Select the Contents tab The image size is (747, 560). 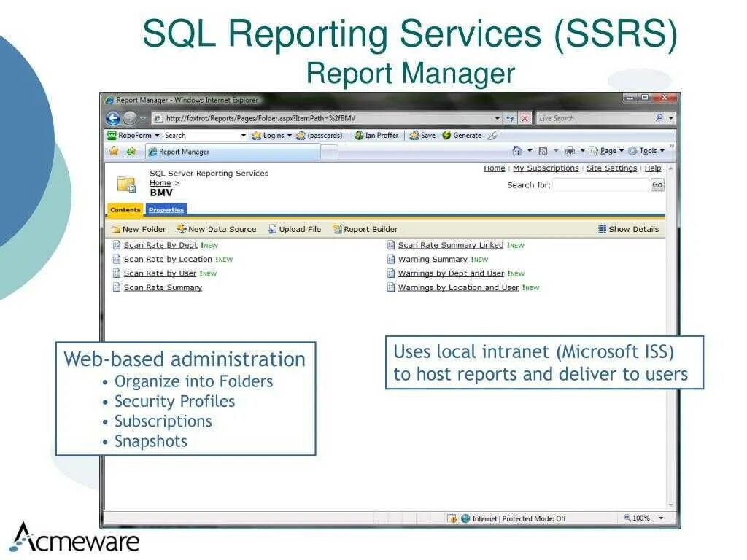pyautogui.click(x=125, y=209)
